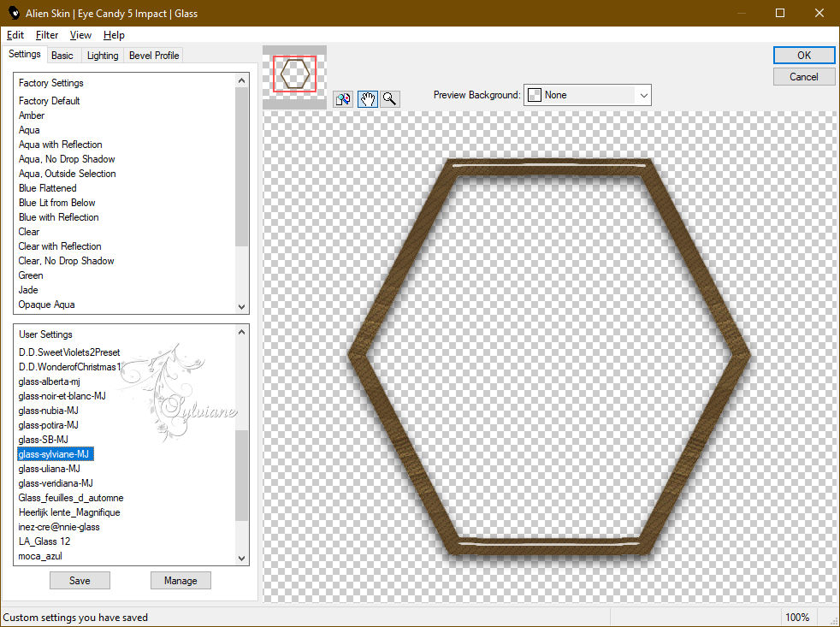Screen dimensions: 840x627
Task: Click the Preview Background color swatch
Action: click(x=534, y=95)
